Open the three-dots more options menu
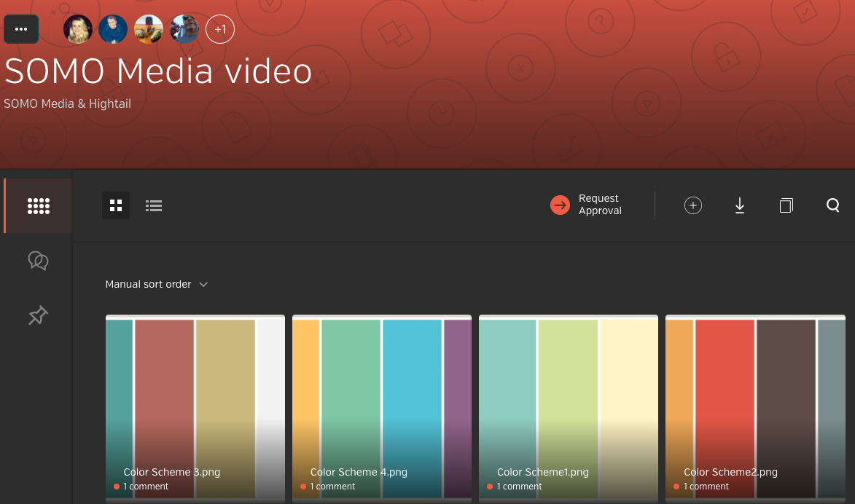 [21, 29]
